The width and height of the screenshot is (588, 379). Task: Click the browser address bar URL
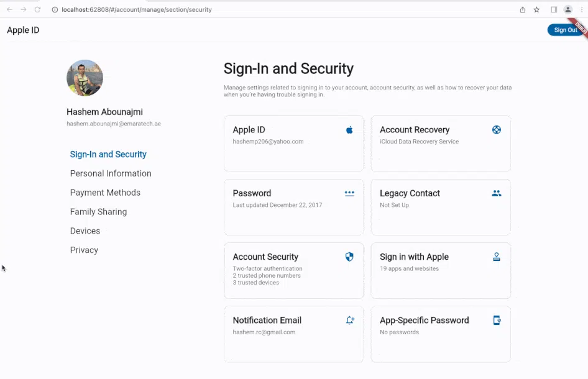click(x=137, y=10)
